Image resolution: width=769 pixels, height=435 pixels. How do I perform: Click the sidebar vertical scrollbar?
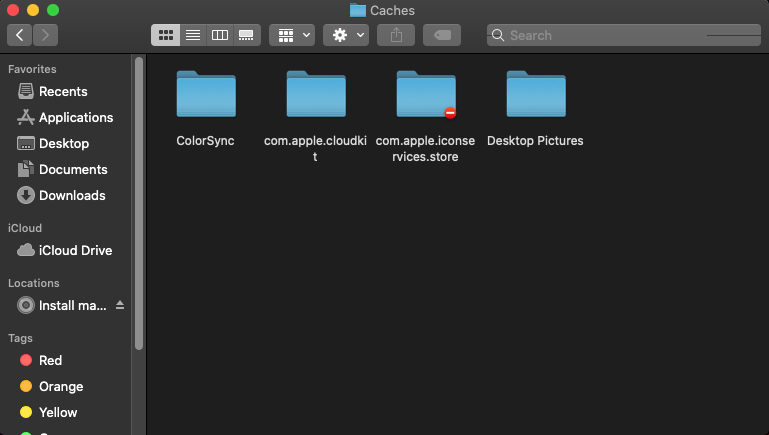pos(139,204)
